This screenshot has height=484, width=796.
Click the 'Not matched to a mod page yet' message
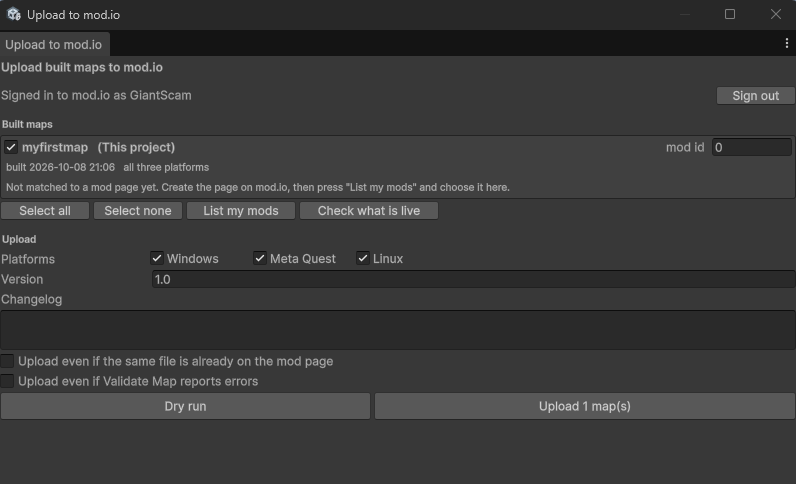pos(258,187)
